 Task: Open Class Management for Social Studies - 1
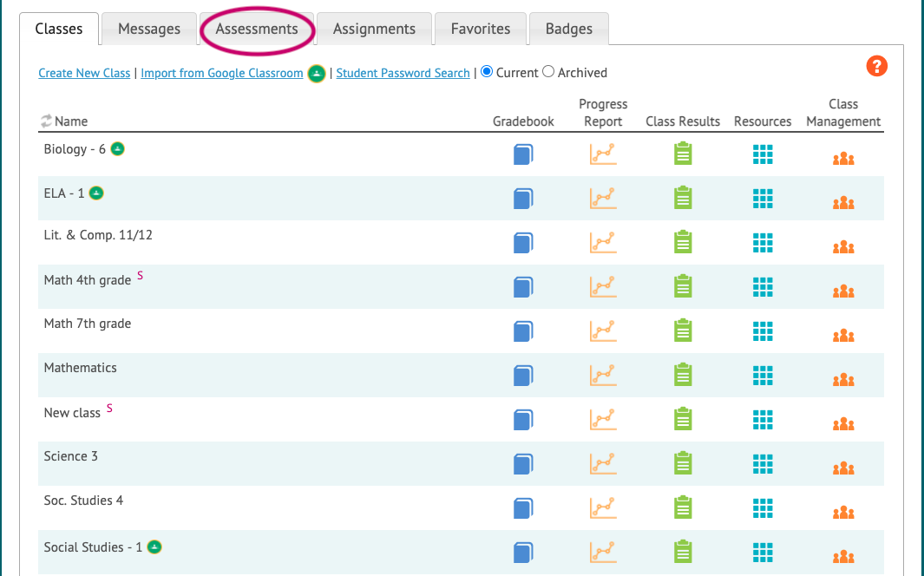pyautogui.click(x=843, y=556)
